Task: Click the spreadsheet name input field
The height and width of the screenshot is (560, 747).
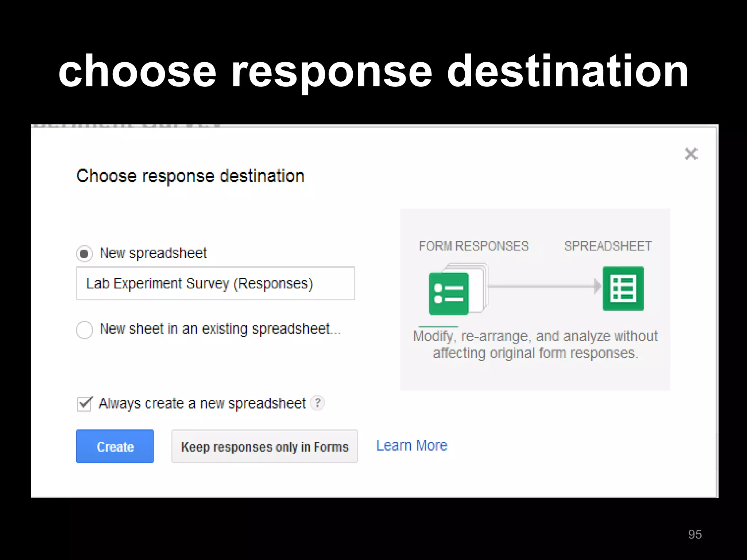Action: tap(216, 283)
